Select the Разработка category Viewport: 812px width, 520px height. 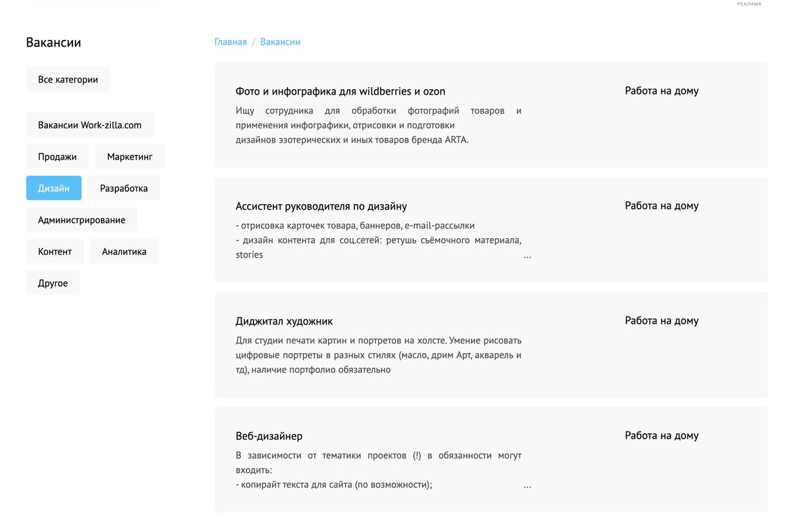click(123, 187)
